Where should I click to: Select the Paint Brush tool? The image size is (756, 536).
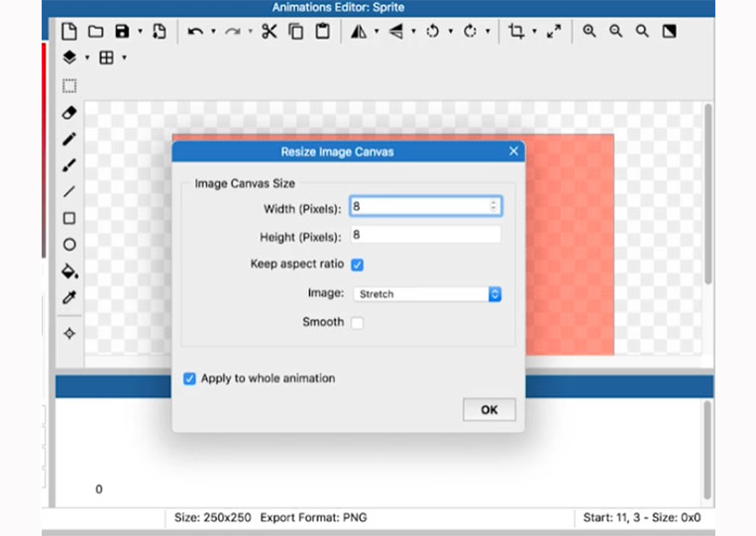69,165
